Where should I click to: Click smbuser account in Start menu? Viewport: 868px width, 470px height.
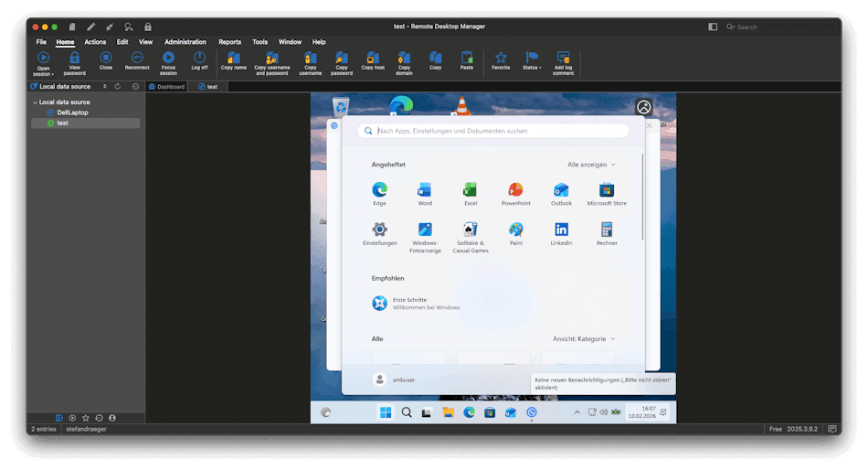pos(394,379)
